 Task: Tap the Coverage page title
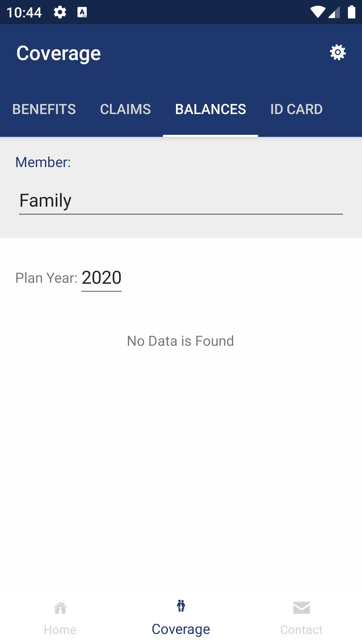(x=59, y=53)
